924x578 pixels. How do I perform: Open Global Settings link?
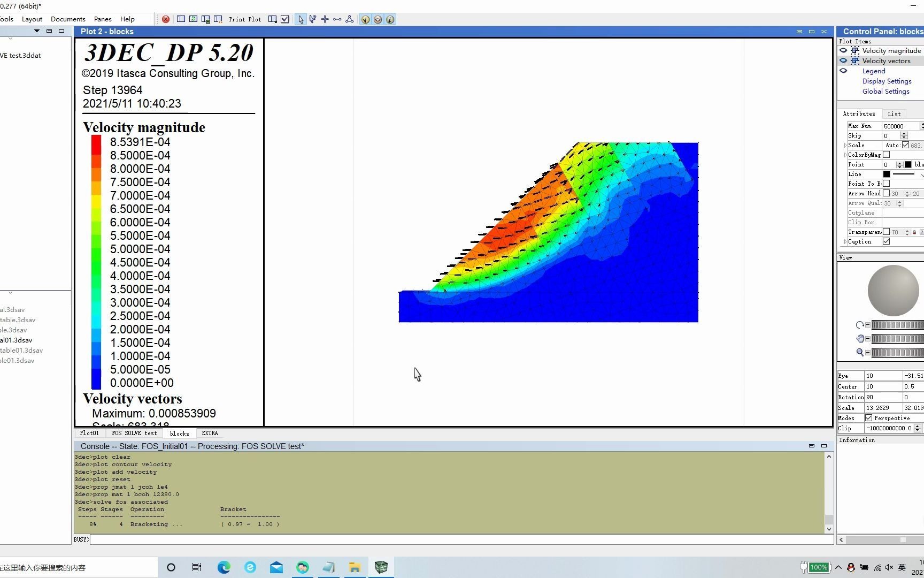tap(885, 92)
